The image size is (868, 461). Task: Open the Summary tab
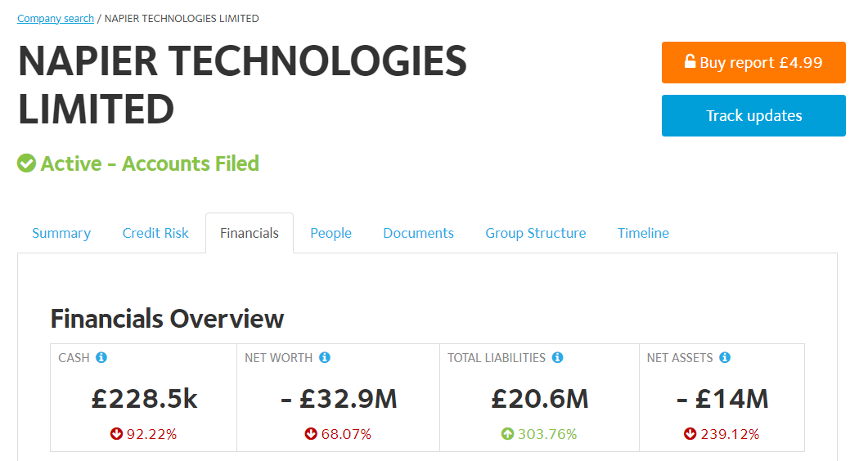point(61,233)
